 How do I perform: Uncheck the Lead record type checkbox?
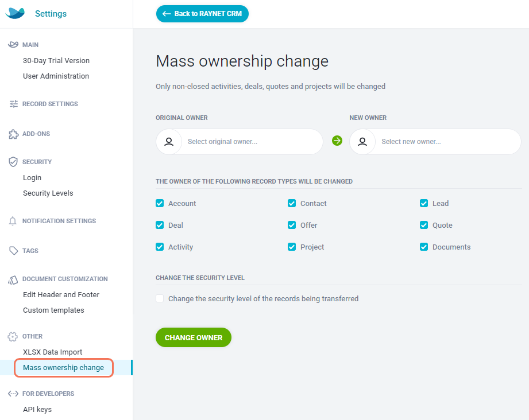pos(424,203)
